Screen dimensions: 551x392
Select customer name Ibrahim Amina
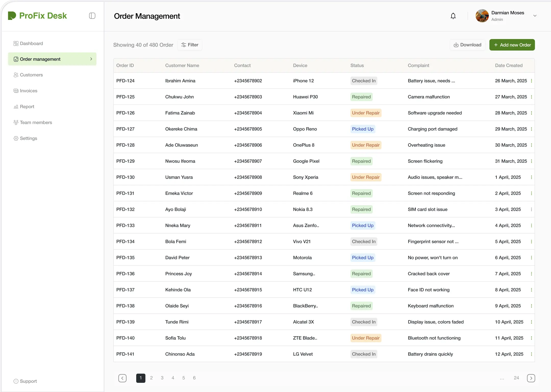click(x=180, y=81)
